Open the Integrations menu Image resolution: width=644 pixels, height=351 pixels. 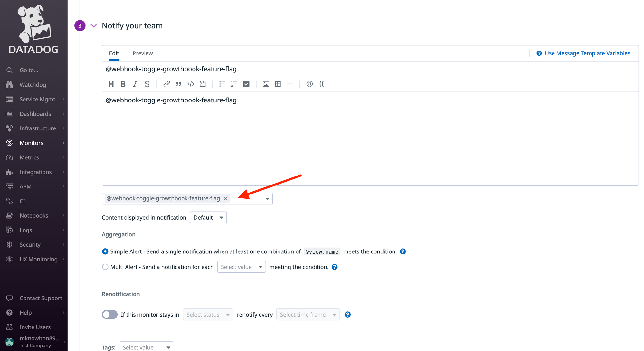[34, 172]
